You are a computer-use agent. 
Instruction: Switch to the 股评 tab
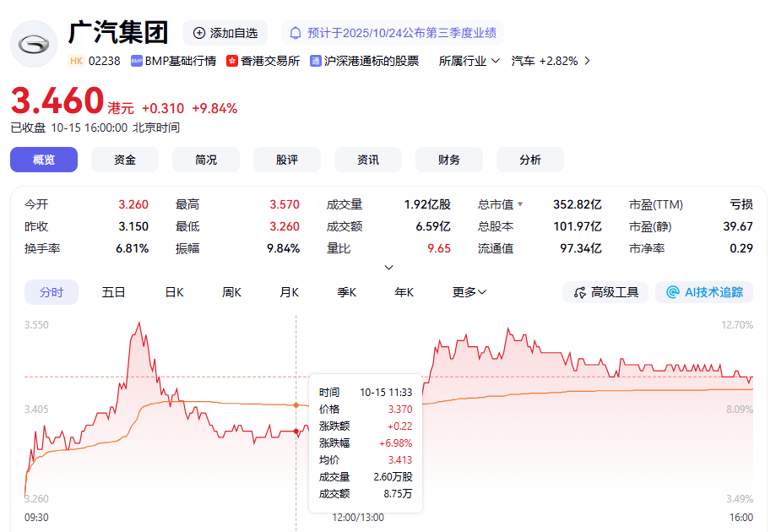coord(287,160)
